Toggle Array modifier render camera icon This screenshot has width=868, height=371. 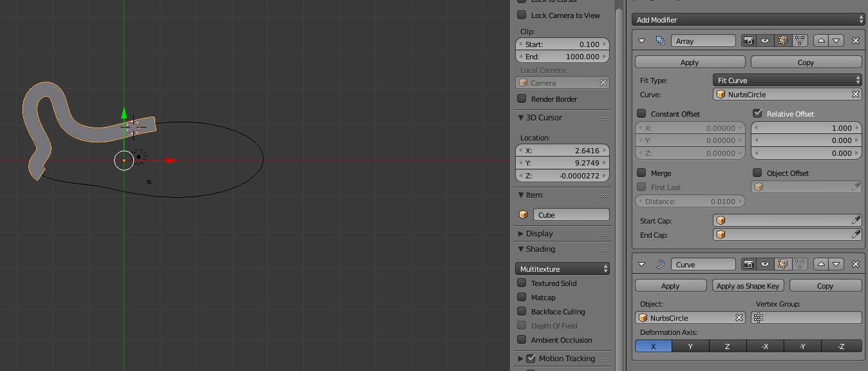pyautogui.click(x=749, y=41)
